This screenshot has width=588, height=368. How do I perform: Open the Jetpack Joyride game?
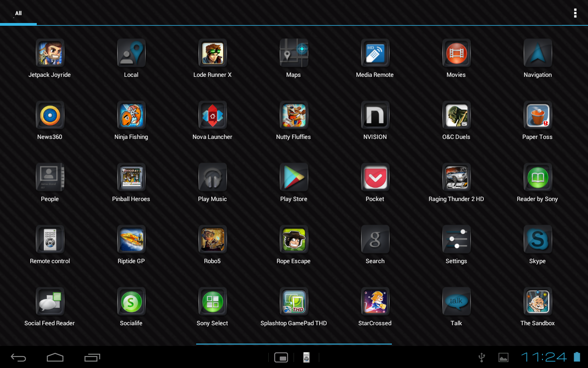click(50, 53)
